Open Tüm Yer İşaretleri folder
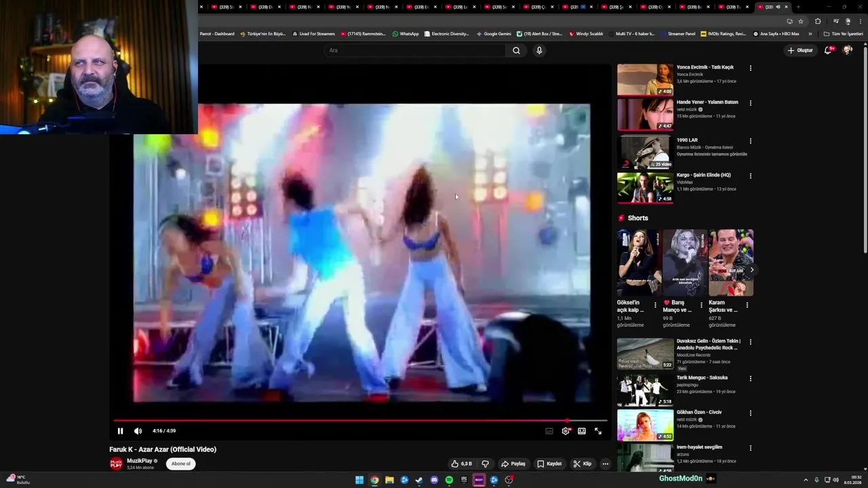This screenshot has width=868, height=488. tap(843, 33)
